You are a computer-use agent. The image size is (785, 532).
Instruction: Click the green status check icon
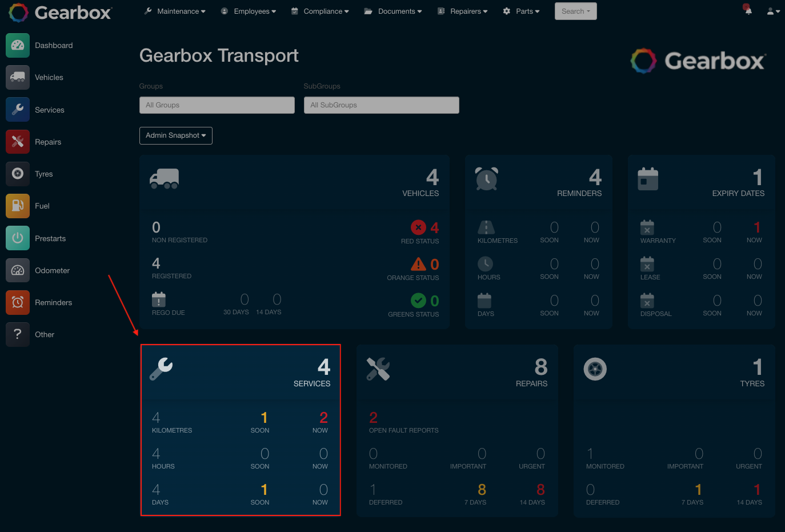point(419,300)
